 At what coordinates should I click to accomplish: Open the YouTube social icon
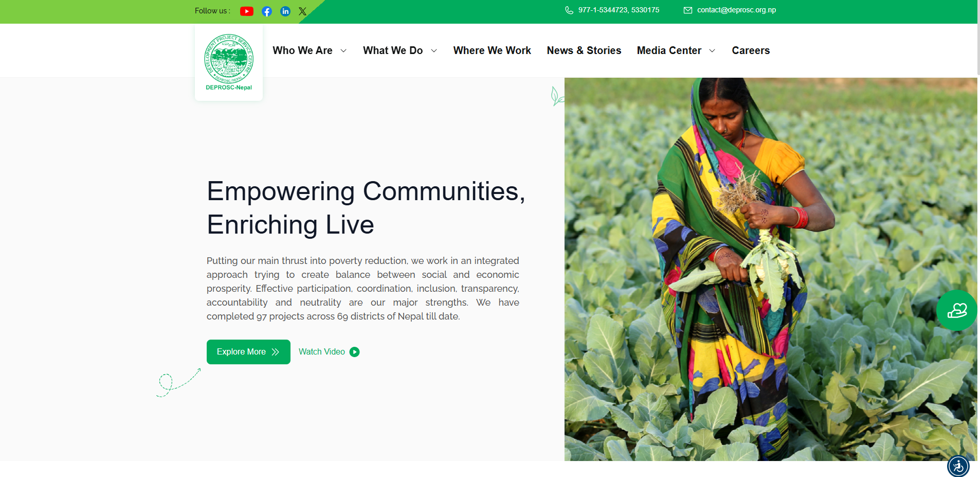246,11
